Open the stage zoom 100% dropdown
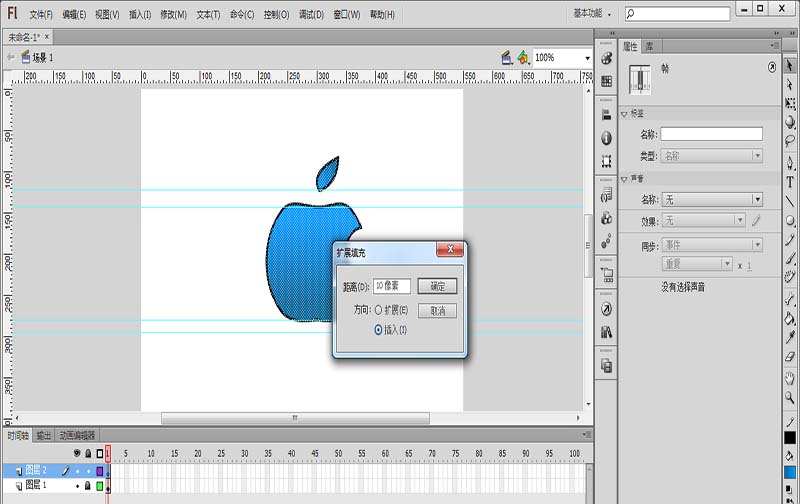 587,58
